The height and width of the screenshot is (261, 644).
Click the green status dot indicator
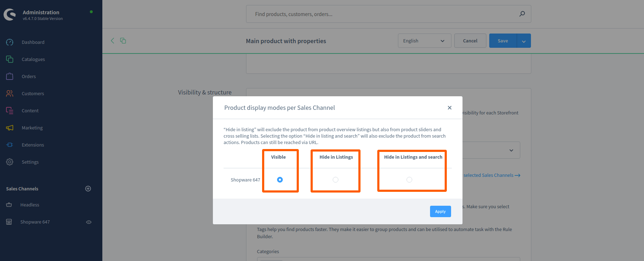pyautogui.click(x=91, y=12)
